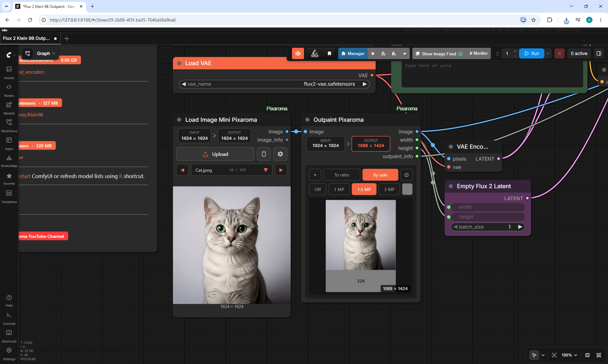This screenshot has width=608, height=364.
Task: Click the clipboard paste icon beside Upload
Action: click(x=264, y=154)
